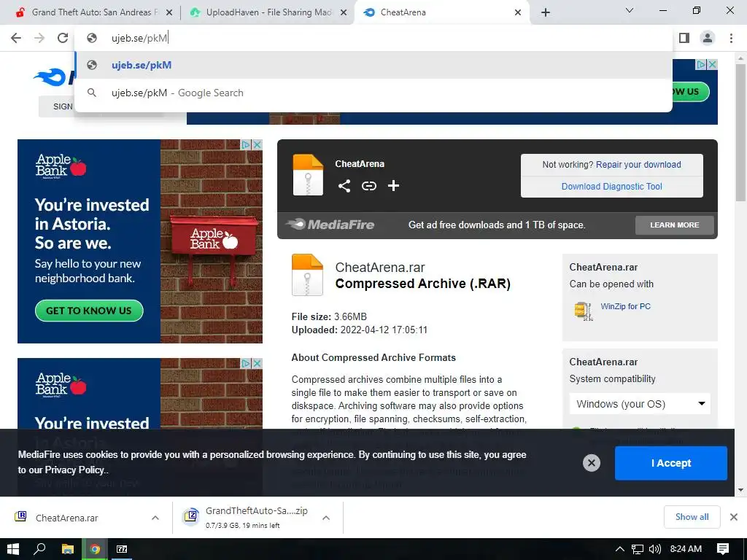Dismiss cookie banner with the X icon
The image size is (747, 560).
coord(591,463)
